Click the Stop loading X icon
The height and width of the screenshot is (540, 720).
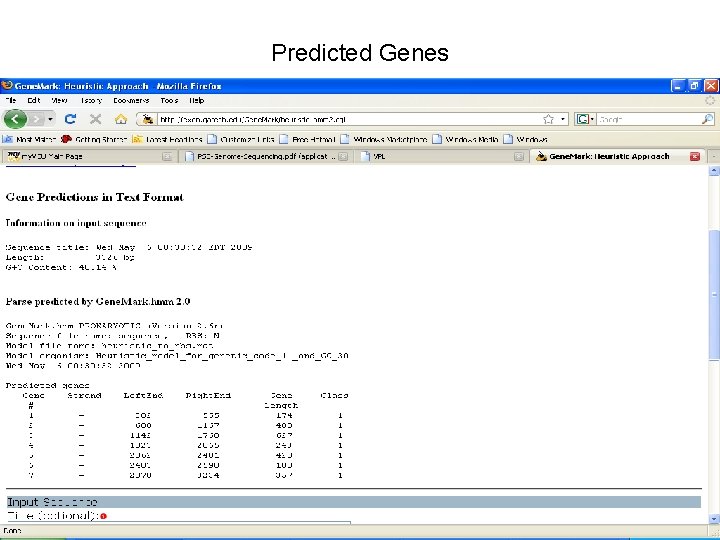(96, 119)
